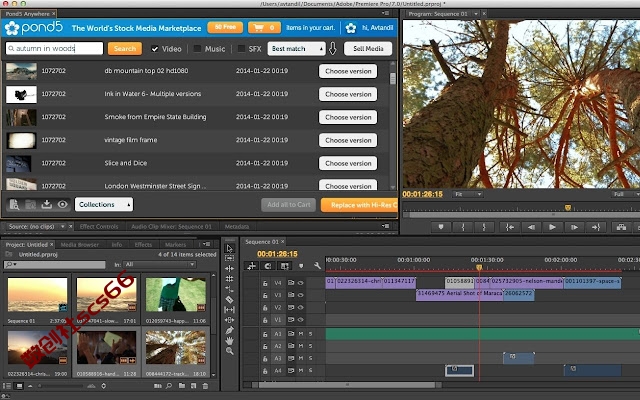Solo audio track A2
640x400 pixels.
pos(311,346)
